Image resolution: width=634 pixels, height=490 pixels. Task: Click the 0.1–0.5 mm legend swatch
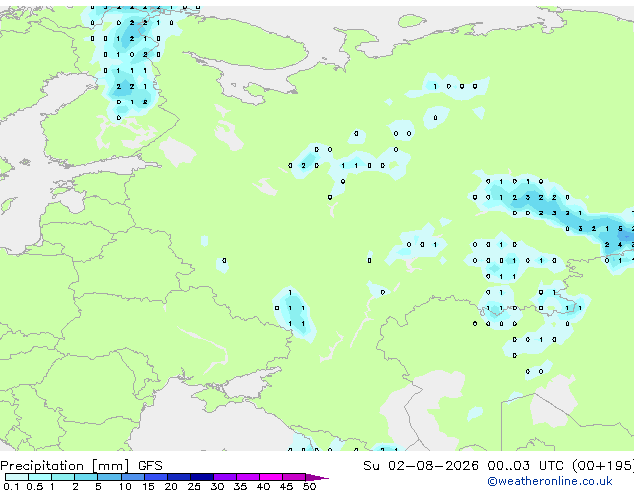click(17, 477)
